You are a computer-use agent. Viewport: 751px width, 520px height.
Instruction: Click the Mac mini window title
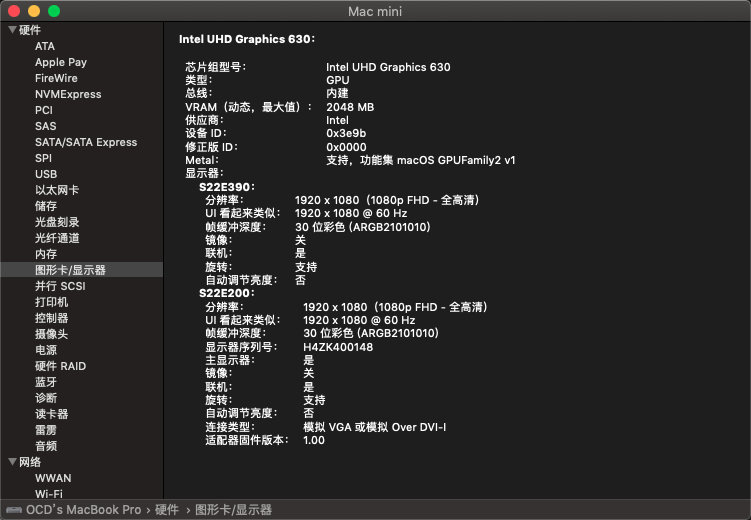pyautogui.click(x=375, y=11)
